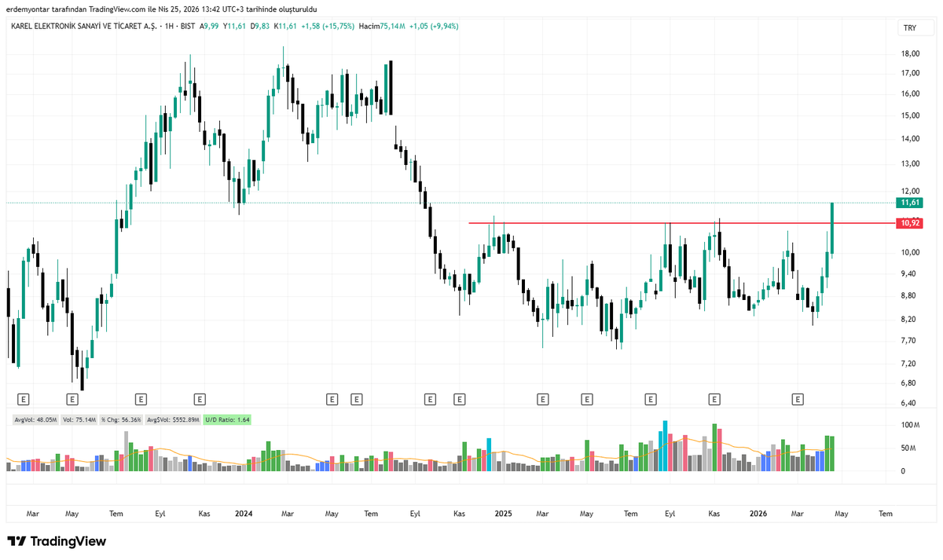Click the first earnings E marker at chart start
Image resolution: width=943 pixels, height=560 pixels.
click(x=23, y=400)
